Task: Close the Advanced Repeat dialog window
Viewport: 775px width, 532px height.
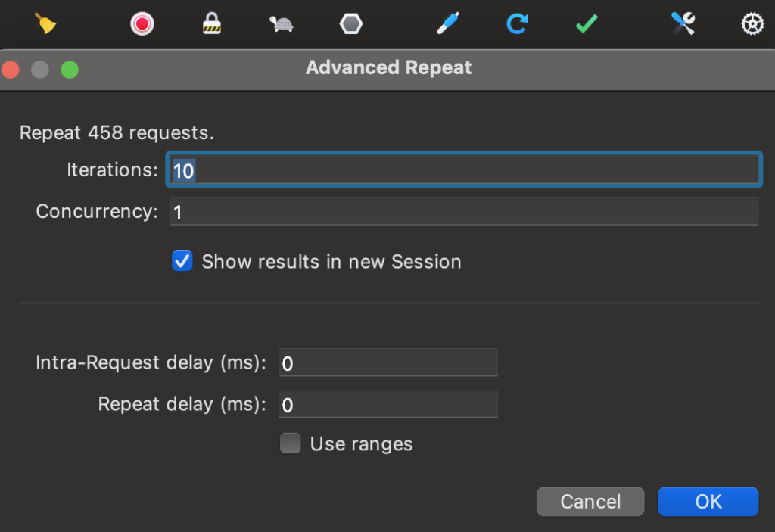Action: pos(11,70)
